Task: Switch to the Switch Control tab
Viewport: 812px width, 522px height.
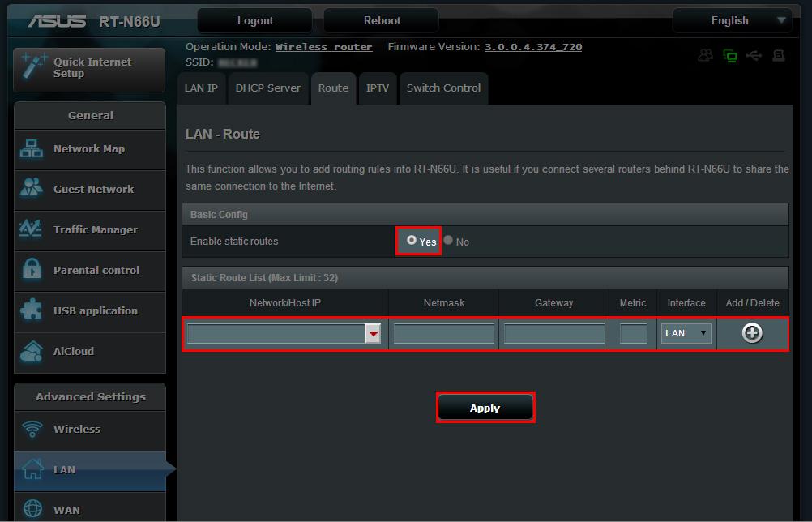Action: tap(444, 88)
